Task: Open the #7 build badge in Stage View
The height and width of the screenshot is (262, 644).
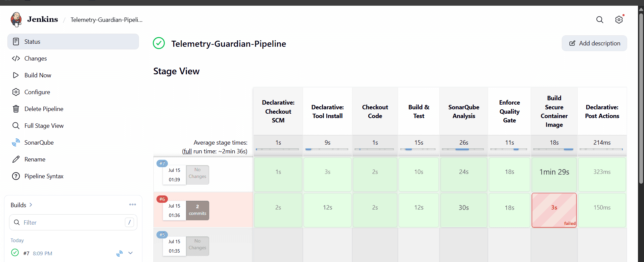Action: tap(162, 163)
